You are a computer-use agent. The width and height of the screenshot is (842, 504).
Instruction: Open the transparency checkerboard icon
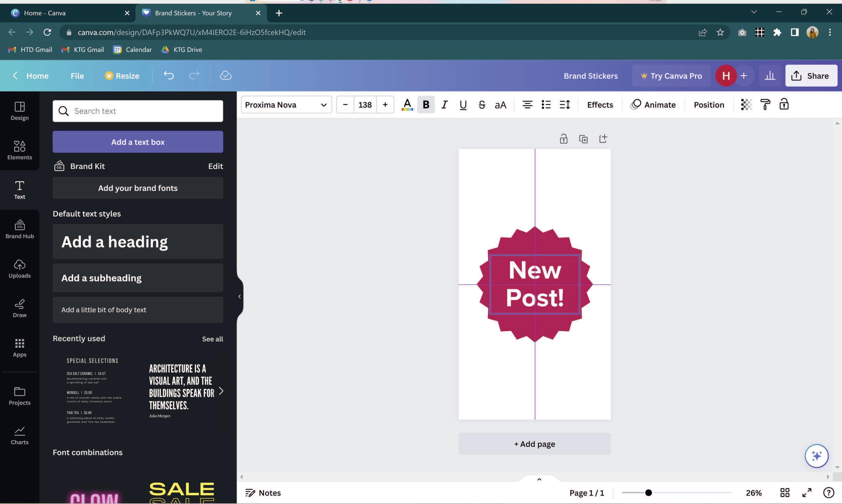[x=746, y=105]
